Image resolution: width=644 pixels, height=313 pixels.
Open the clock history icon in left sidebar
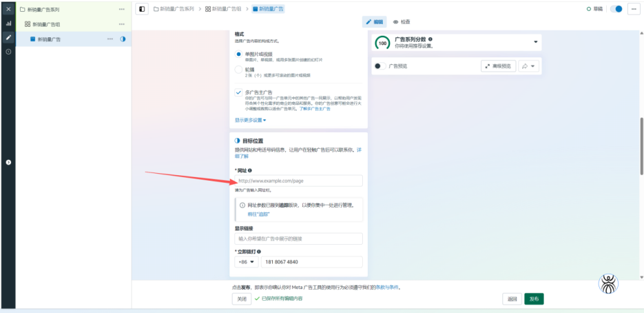click(8, 52)
